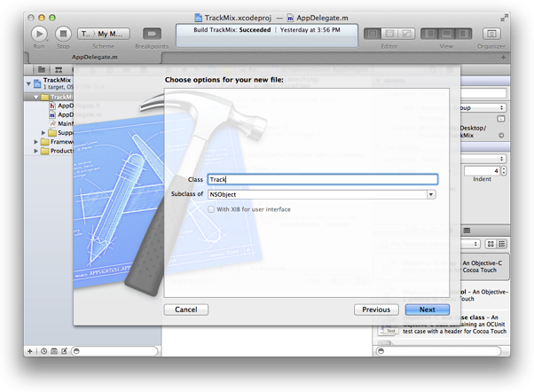Toggle unsaved files filter icon
Image resolution: width=534 pixels, height=392 pixels.
pos(64,351)
